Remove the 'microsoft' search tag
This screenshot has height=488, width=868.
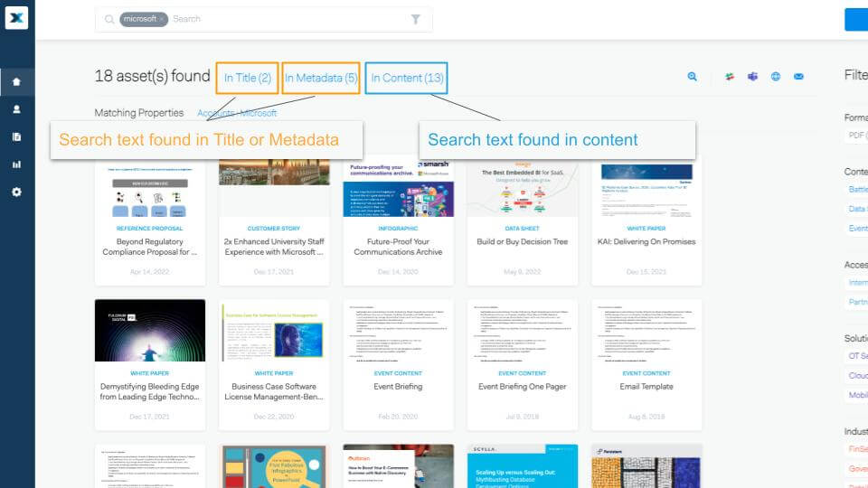pyautogui.click(x=162, y=19)
